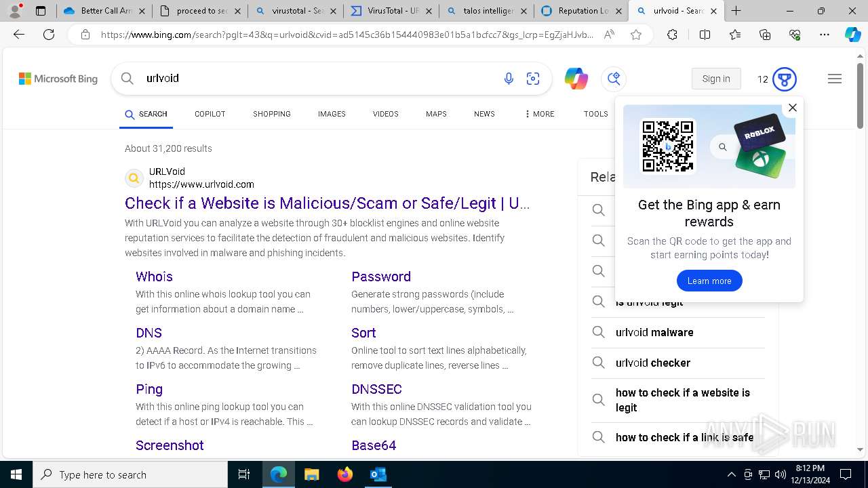Open browser extensions icon

click(x=672, y=35)
